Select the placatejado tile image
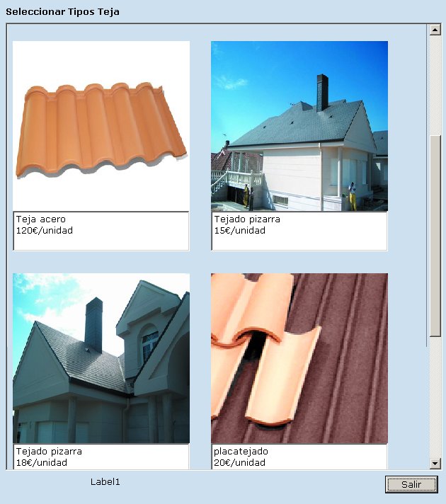The image size is (446, 504). click(299, 358)
